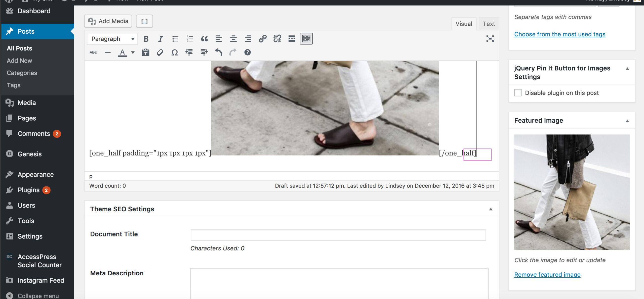Clear formatting with the eraser icon
Screen dimensions: 644x299
tap(160, 52)
